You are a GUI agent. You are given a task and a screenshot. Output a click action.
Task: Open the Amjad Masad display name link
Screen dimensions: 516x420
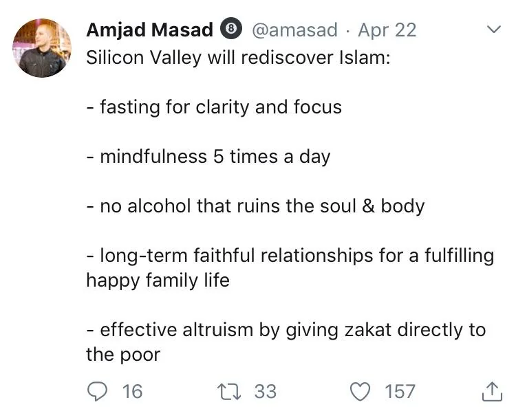(149, 30)
